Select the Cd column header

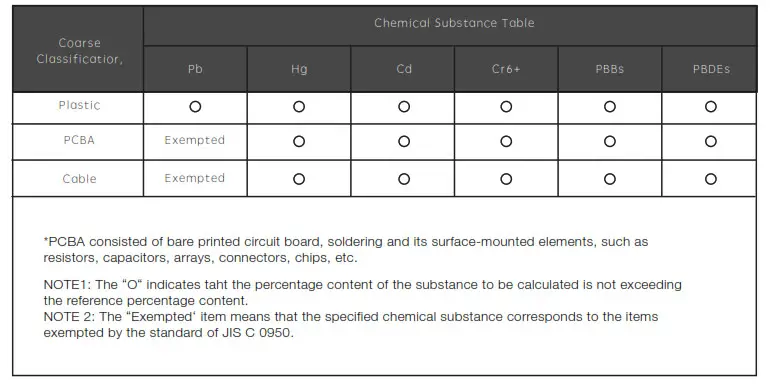[x=404, y=69]
